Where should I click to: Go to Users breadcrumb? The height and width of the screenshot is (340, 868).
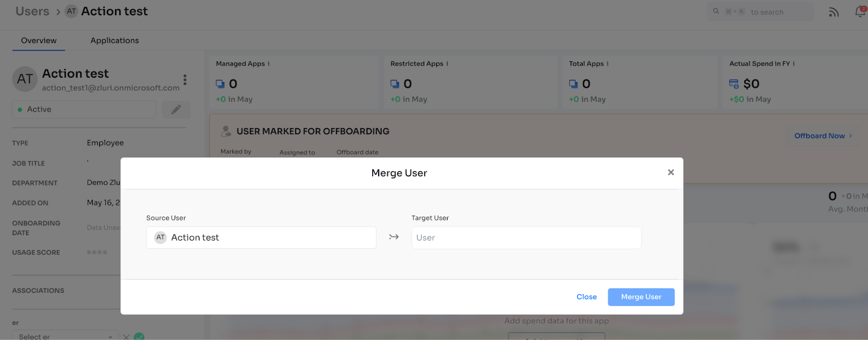point(33,11)
